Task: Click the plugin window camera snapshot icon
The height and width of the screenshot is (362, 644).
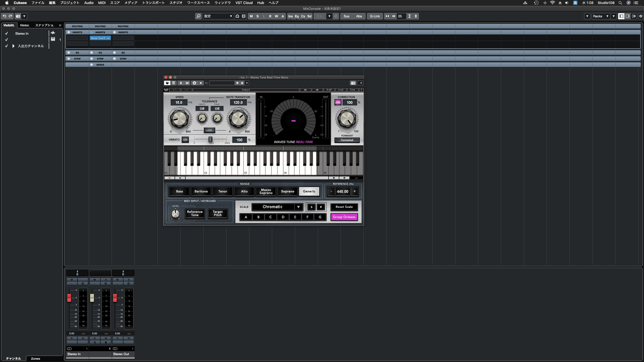Action: 353,83
